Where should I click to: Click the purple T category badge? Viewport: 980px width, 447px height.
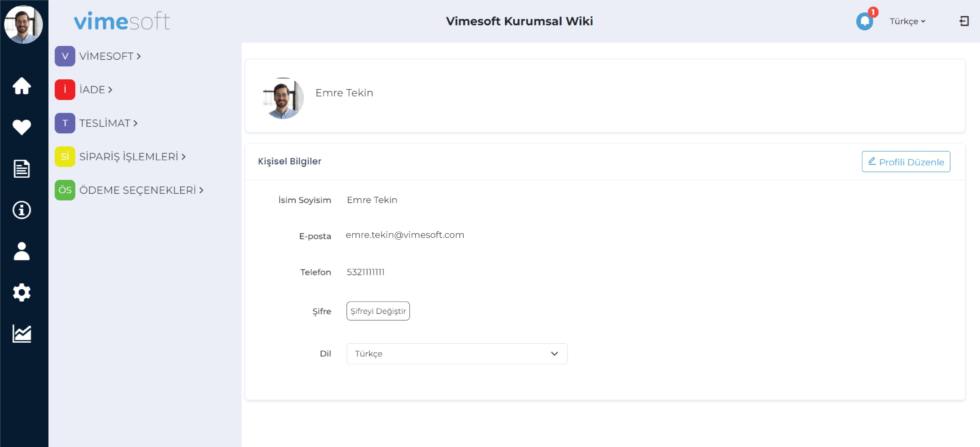(x=65, y=123)
